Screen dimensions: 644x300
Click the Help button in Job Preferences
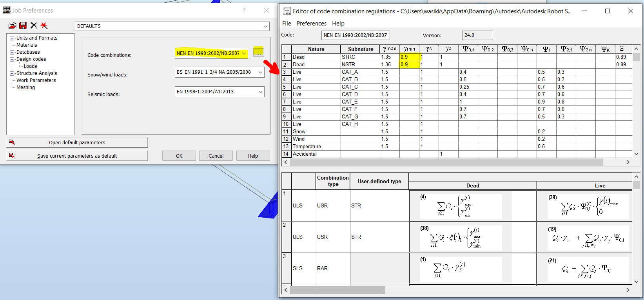(253, 156)
